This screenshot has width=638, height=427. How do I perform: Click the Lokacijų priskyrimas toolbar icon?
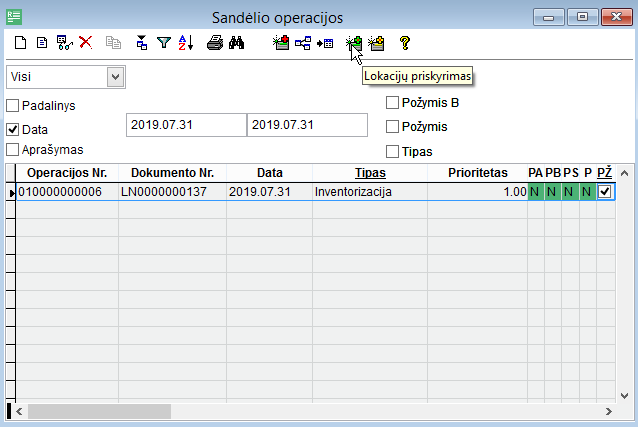353,43
